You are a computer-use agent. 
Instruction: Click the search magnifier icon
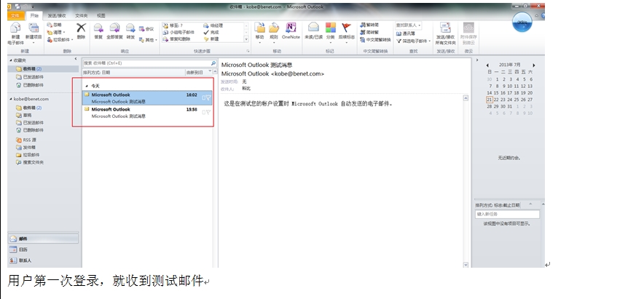213,63
